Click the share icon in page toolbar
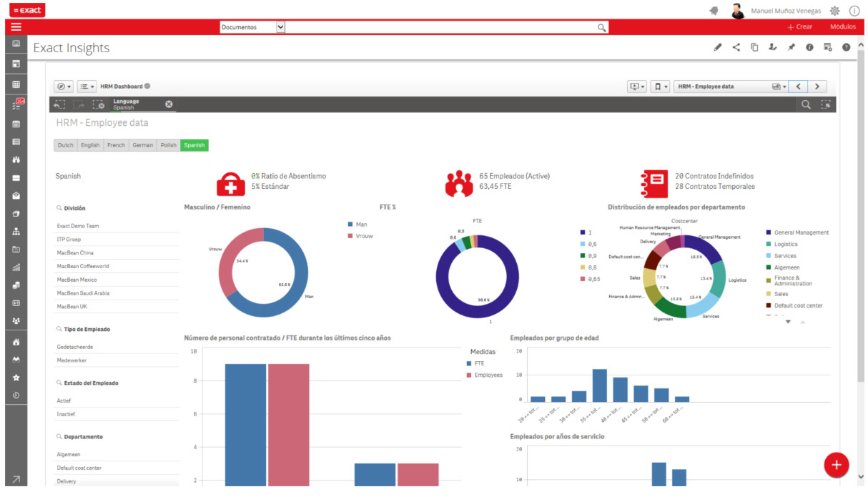Screen dimensions: 868x502 click(x=736, y=48)
